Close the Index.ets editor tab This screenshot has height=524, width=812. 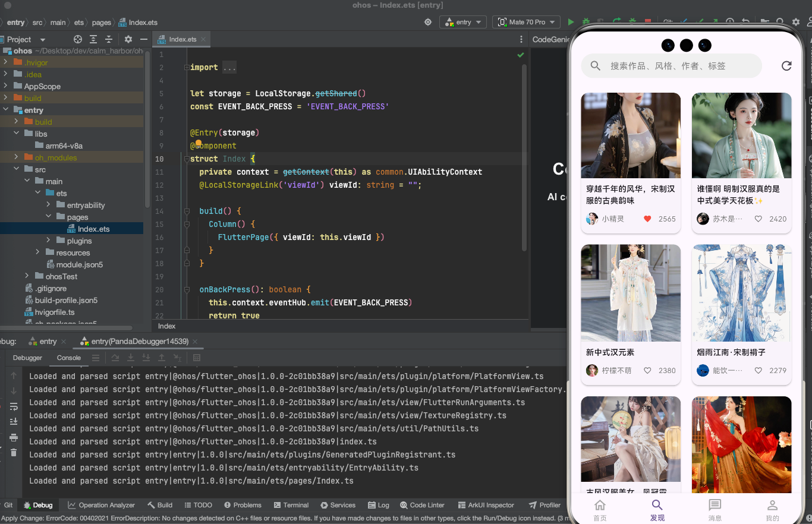(x=203, y=39)
